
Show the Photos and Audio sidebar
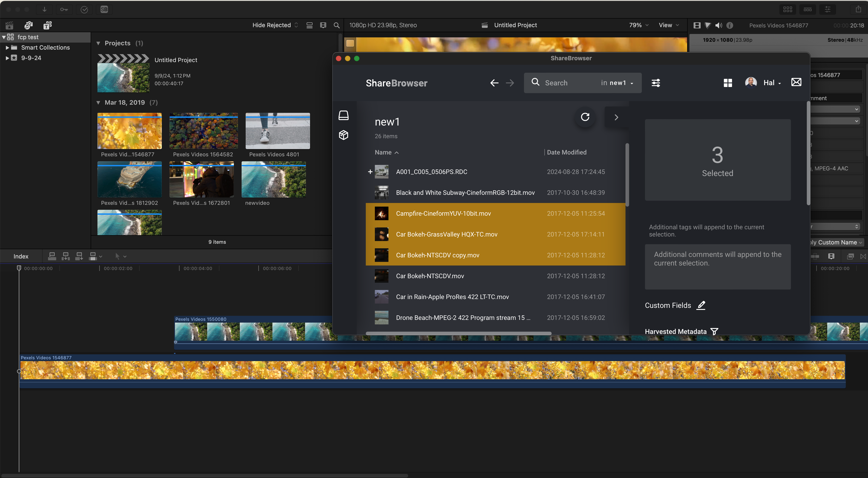tap(29, 25)
